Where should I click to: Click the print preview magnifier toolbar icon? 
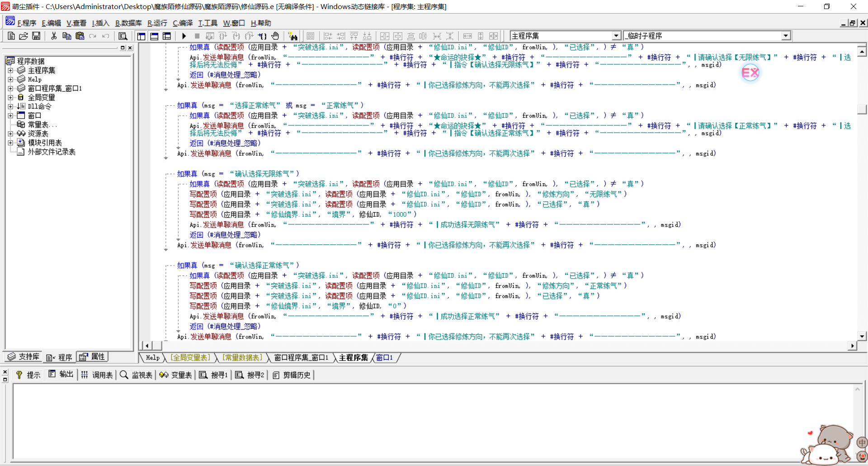(123, 36)
